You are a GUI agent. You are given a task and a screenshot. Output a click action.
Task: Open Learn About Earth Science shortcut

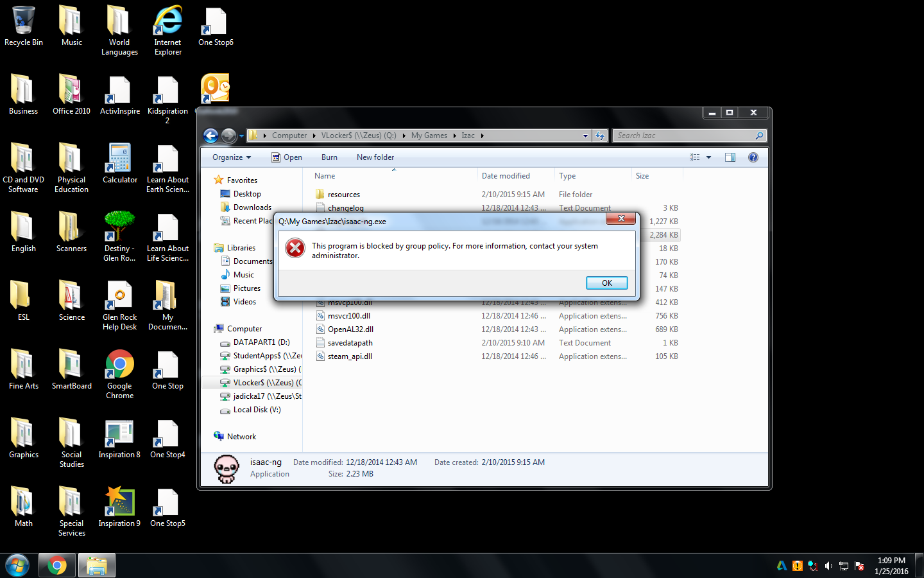167,168
